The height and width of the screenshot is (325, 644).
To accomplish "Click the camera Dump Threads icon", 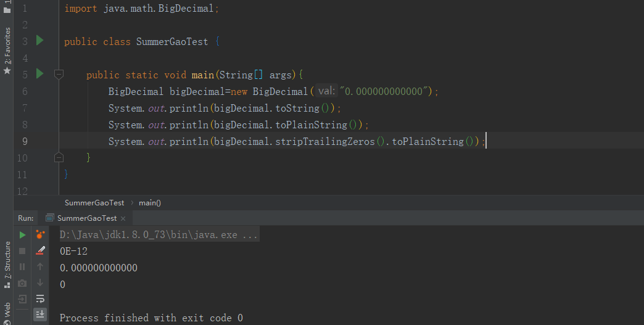I will [23, 283].
